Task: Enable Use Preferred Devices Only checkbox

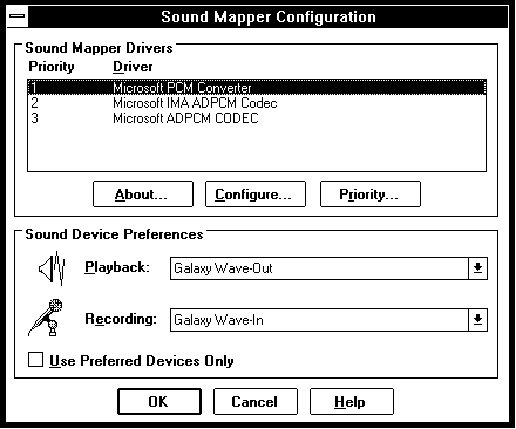Action: (x=35, y=360)
